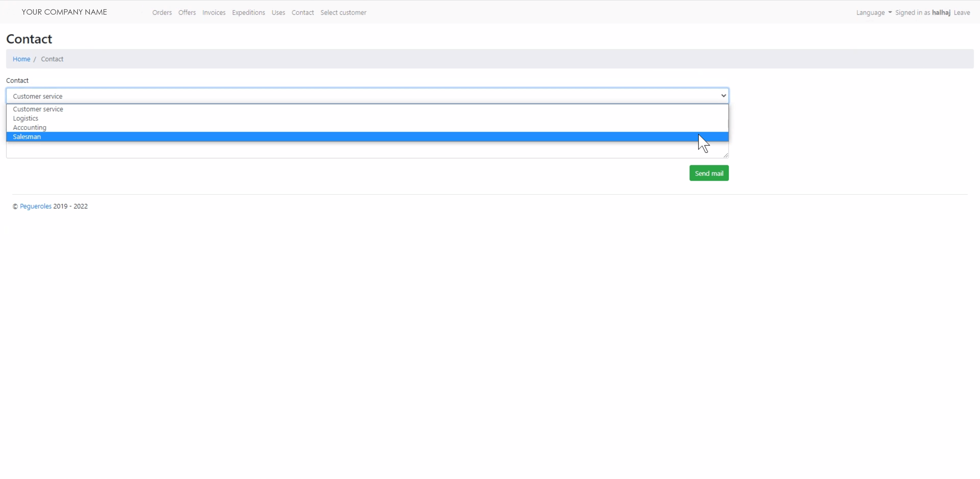Click the halhaj username

(x=941, y=13)
